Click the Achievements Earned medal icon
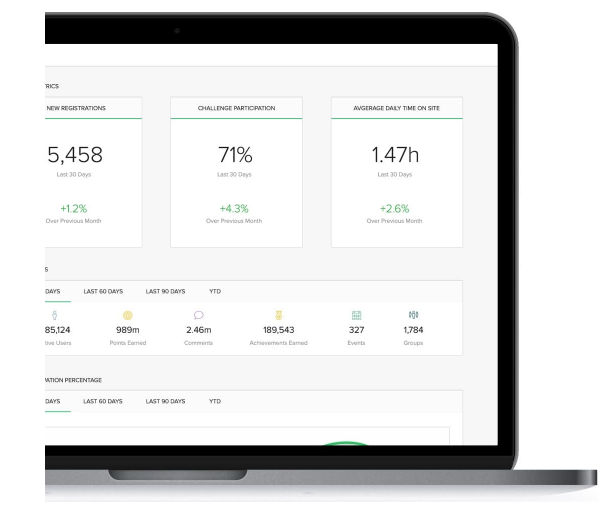The image size is (611, 520). click(279, 315)
